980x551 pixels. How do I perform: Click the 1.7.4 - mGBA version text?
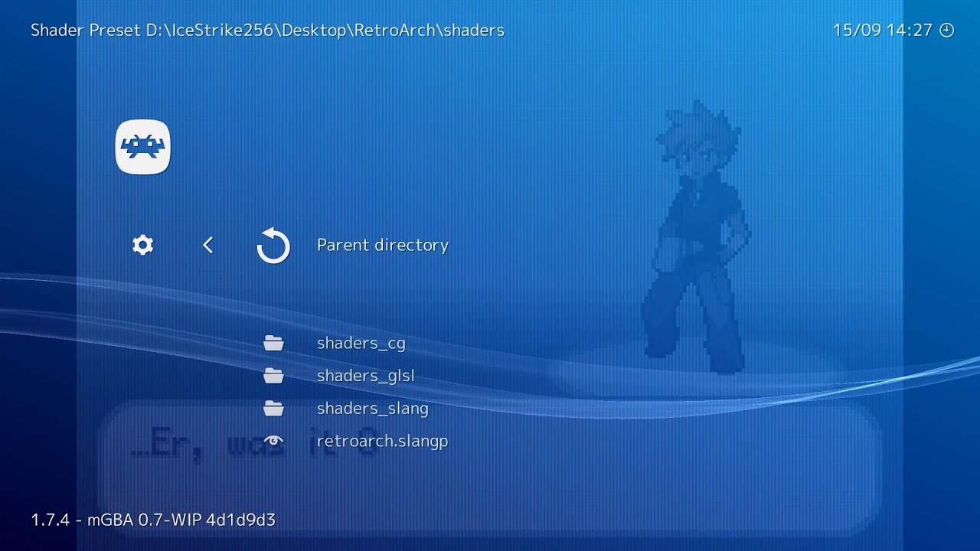click(153, 520)
